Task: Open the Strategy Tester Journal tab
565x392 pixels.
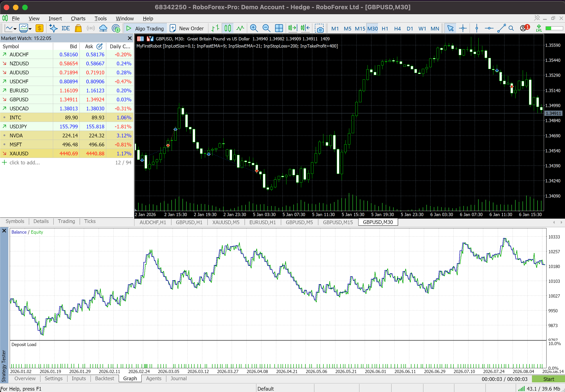Action: coord(178,378)
